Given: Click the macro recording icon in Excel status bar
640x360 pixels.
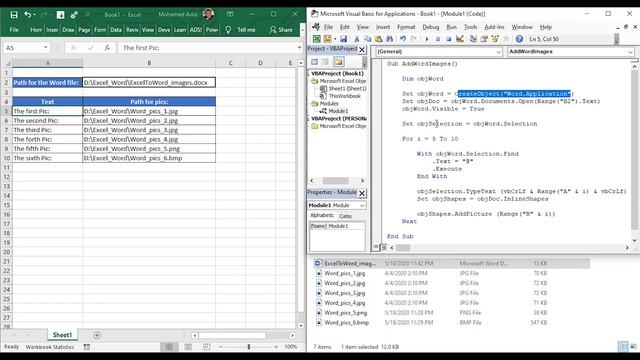Looking at the screenshot, I should [x=87, y=347].
